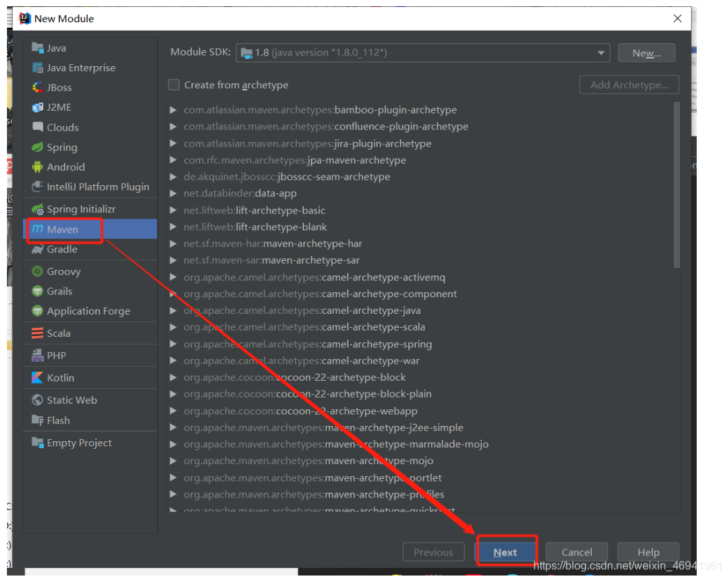
Task: Expand lift-archetype-basic node
Action: 173,210
